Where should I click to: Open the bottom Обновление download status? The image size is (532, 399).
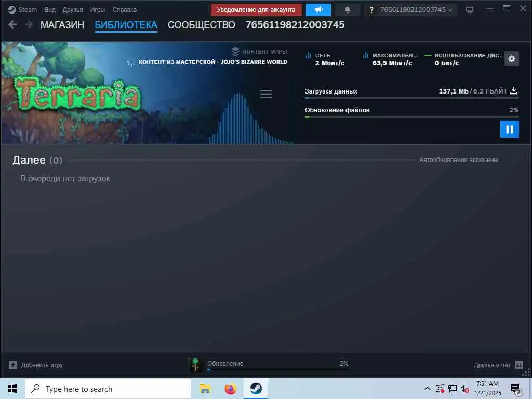pyautogui.click(x=225, y=363)
